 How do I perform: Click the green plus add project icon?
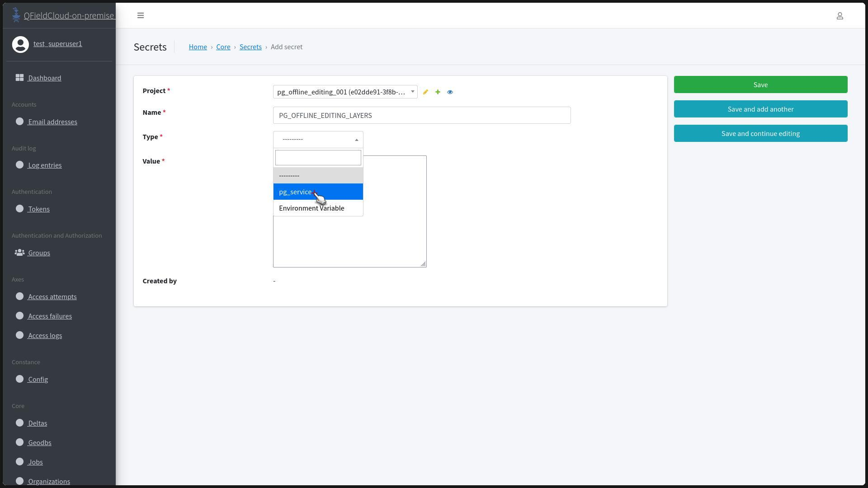[x=438, y=92]
